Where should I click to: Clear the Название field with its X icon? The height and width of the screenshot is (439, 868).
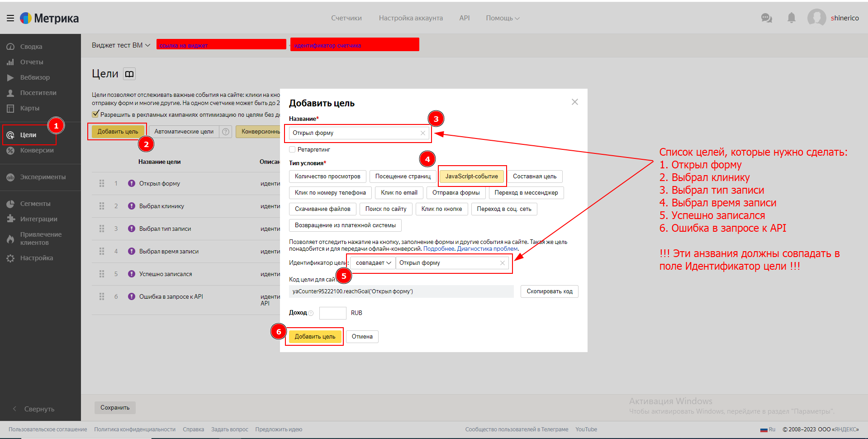click(422, 133)
